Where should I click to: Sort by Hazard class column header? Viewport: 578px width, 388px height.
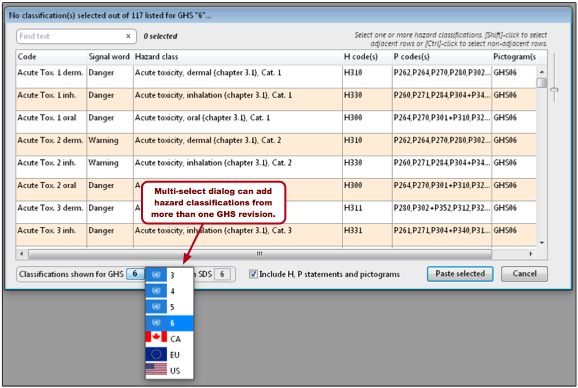[x=237, y=57]
